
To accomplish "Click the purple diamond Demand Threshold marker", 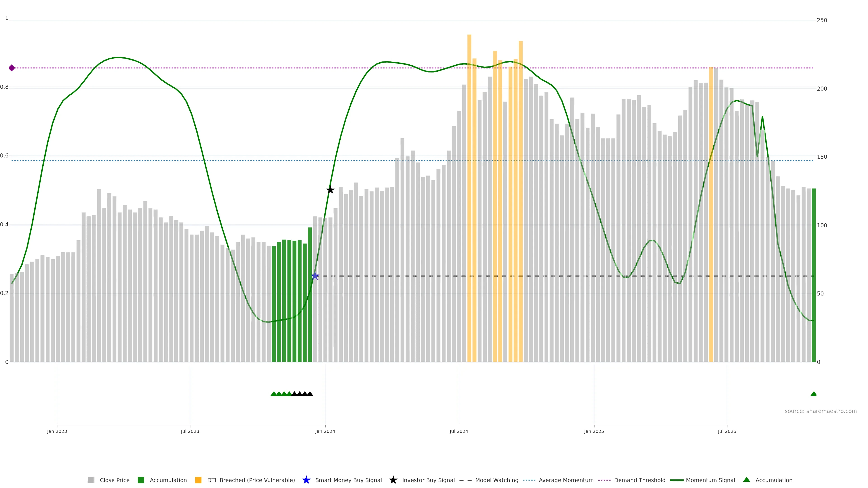I will [12, 68].
